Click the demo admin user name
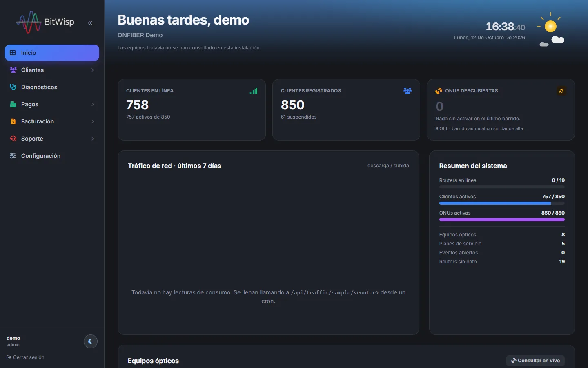 click(x=13, y=338)
